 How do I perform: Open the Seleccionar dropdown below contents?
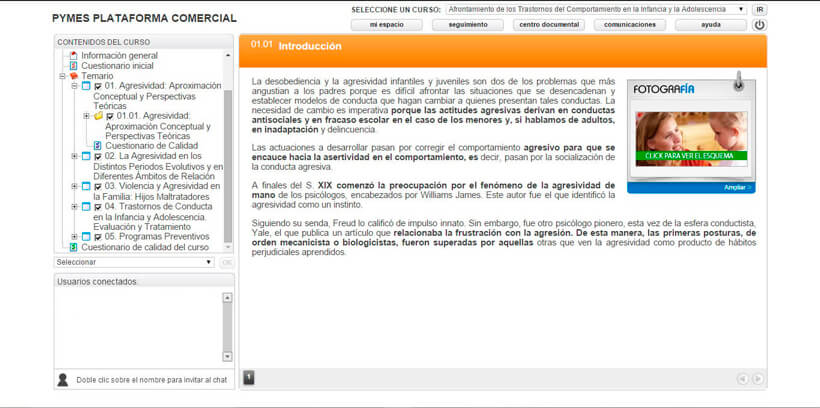tap(134, 262)
